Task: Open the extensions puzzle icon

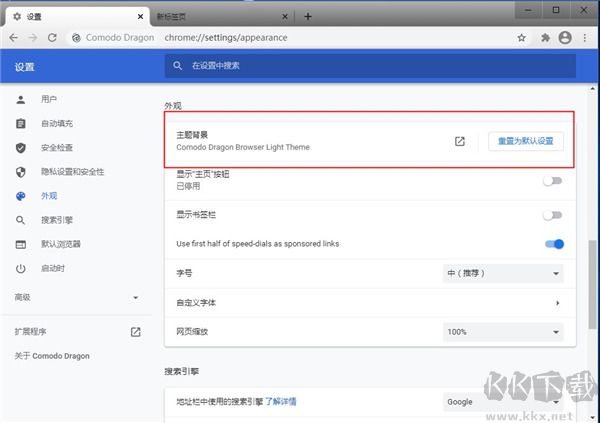Action: [x=545, y=38]
